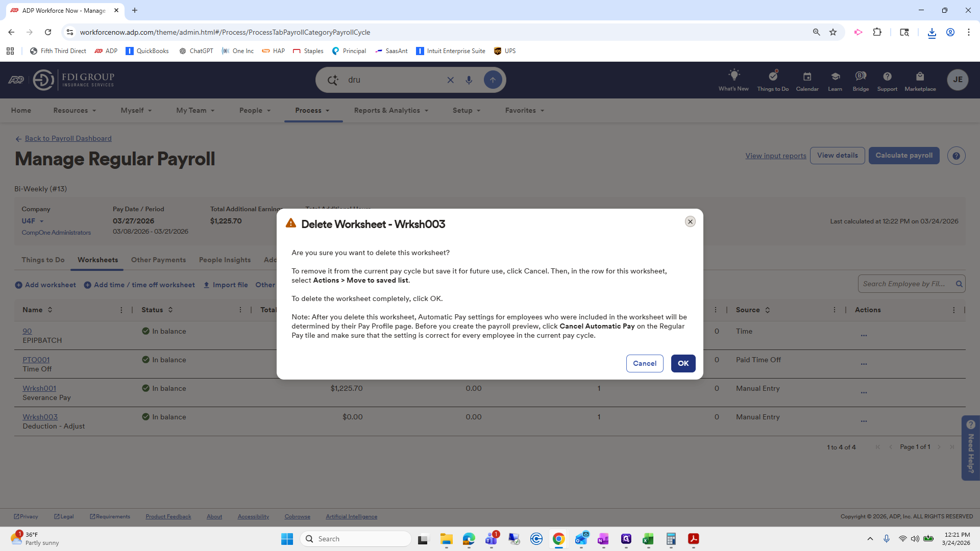
Task: Open the Calendar icon in top navigation
Action: tap(806, 80)
